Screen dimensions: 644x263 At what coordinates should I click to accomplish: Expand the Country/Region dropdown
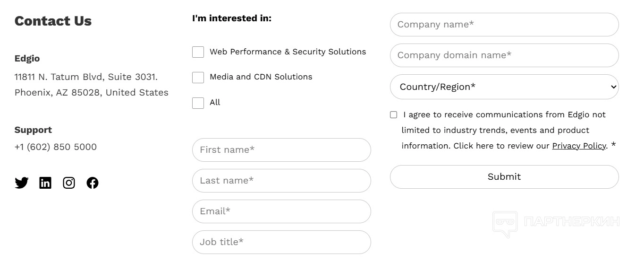504,87
